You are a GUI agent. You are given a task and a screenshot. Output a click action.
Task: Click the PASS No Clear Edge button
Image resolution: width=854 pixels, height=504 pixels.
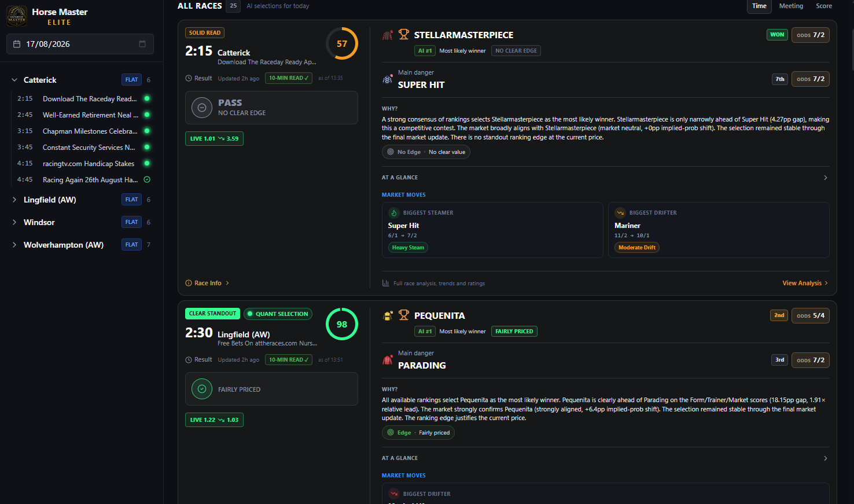271,108
